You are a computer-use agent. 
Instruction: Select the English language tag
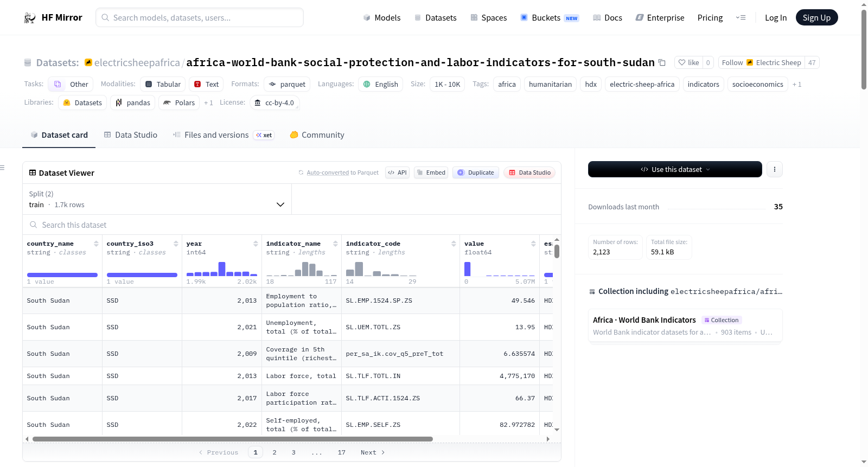(380, 84)
